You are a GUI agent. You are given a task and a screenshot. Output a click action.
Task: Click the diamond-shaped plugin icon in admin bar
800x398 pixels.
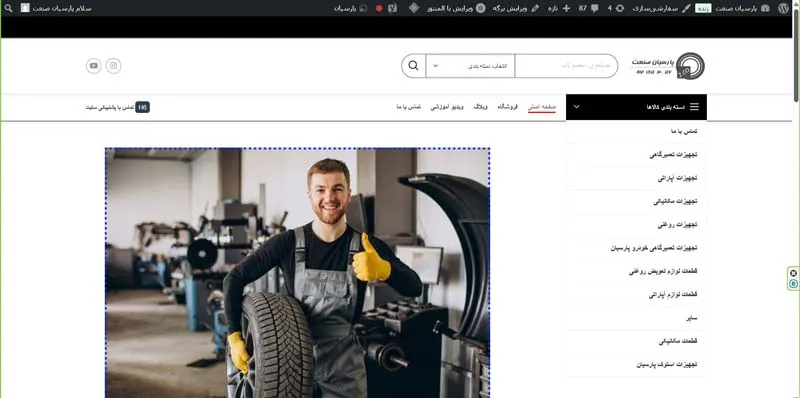coord(414,8)
